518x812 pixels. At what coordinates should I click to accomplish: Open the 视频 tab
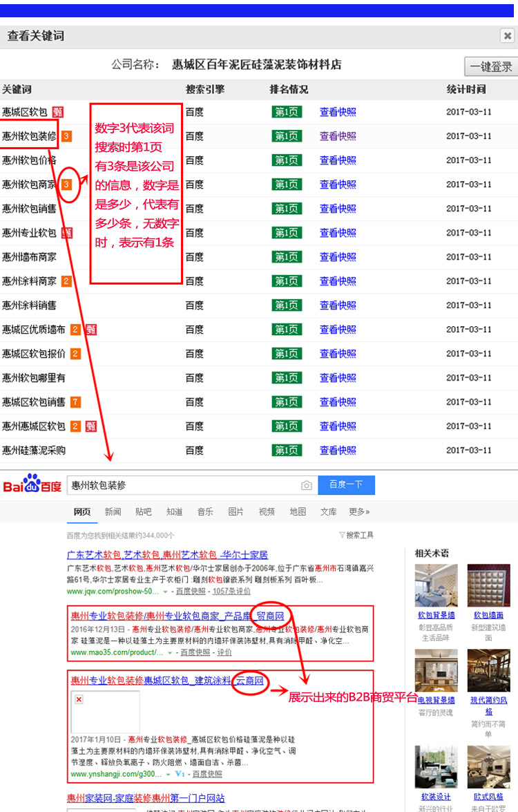pos(267,511)
